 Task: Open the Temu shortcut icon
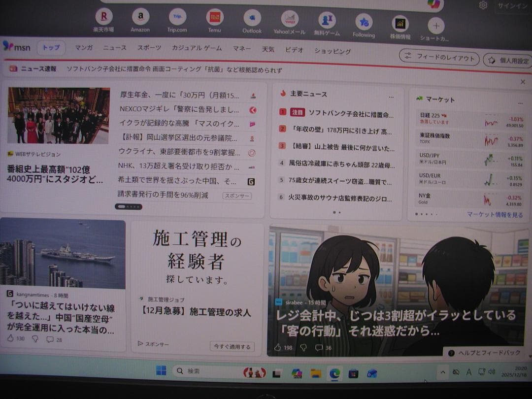tap(215, 18)
